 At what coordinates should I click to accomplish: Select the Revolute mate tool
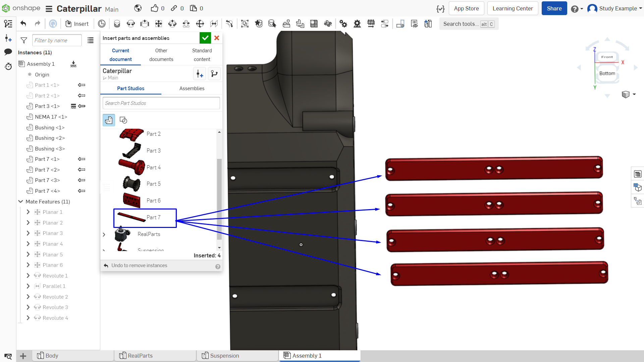(x=131, y=23)
